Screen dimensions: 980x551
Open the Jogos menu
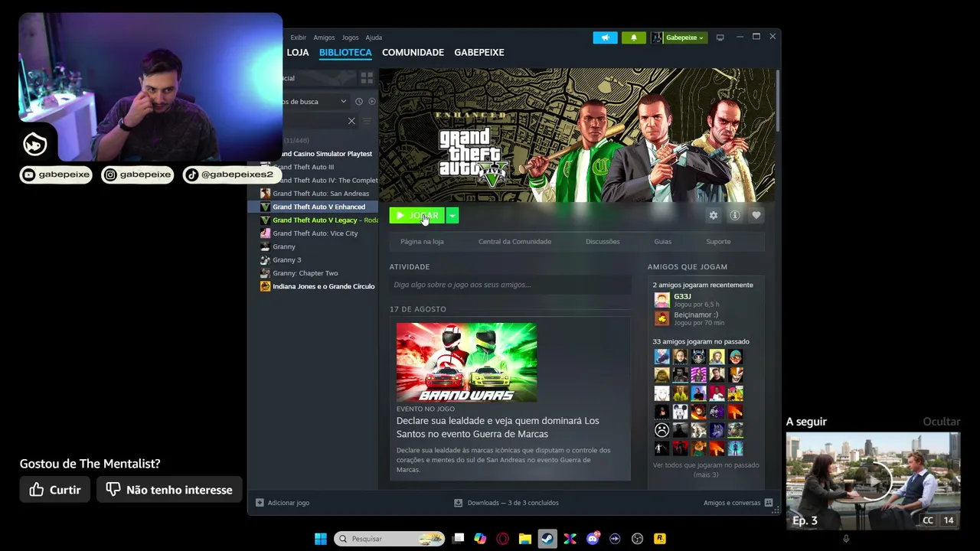point(350,37)
